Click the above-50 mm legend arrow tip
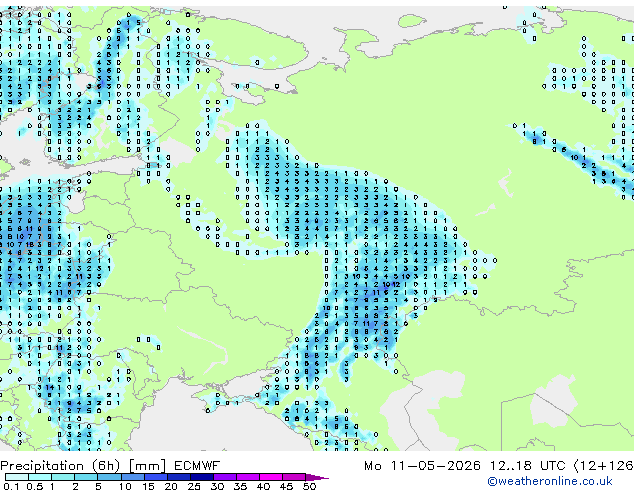 pos(317,477)
